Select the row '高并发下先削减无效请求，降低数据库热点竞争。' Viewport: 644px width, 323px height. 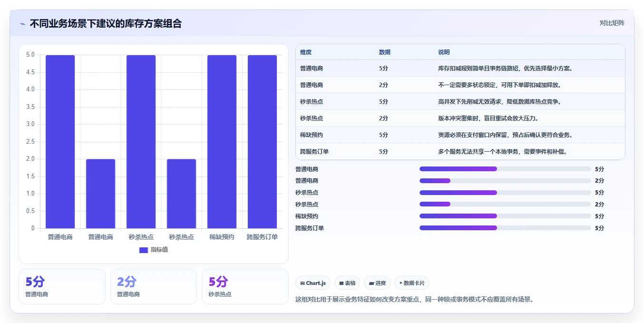click(x=460, y=101)
